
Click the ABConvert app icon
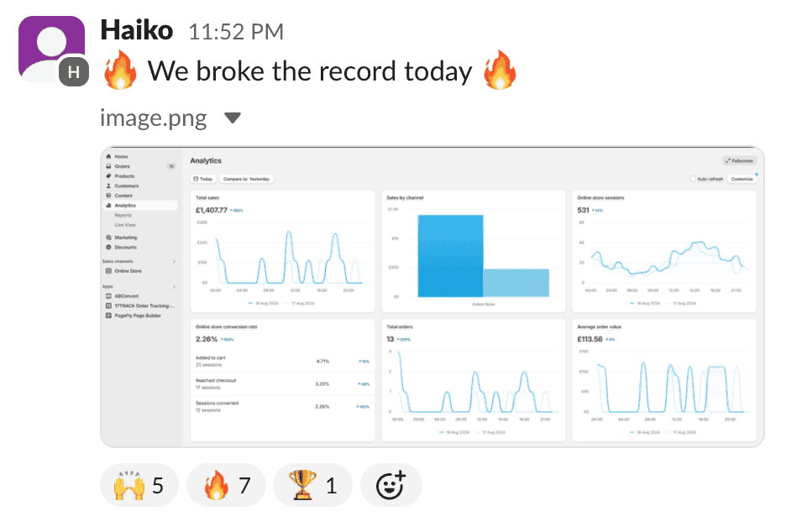[109, 296]
